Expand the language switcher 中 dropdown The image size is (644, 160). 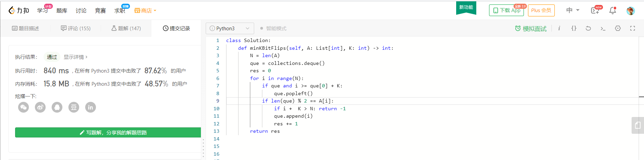(x=573, y=10)
